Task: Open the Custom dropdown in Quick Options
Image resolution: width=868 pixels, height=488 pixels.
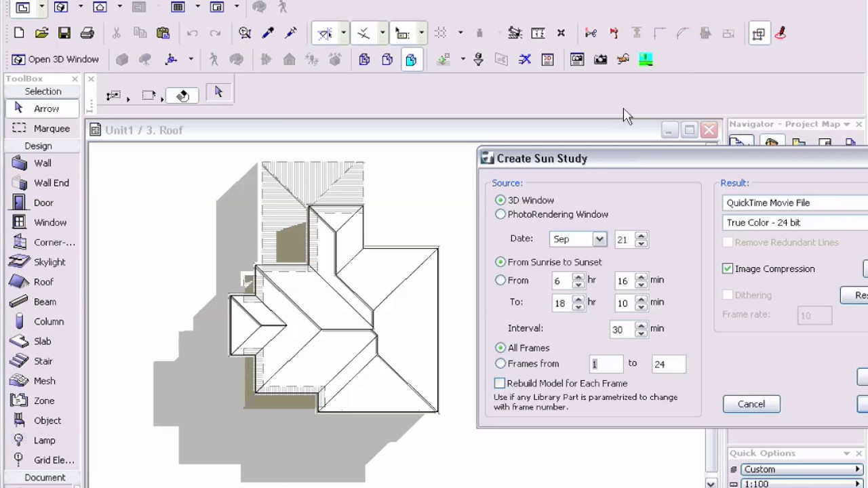Action: 802,469
